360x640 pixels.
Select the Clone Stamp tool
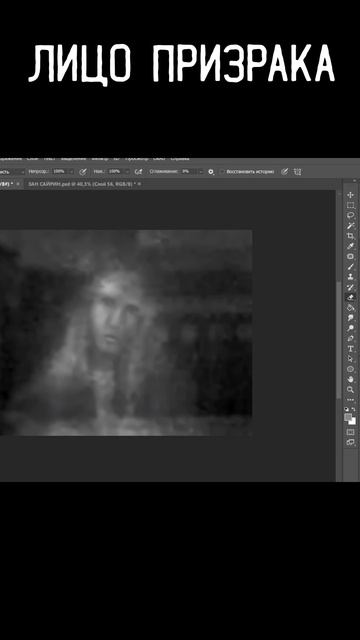point(350,277)
